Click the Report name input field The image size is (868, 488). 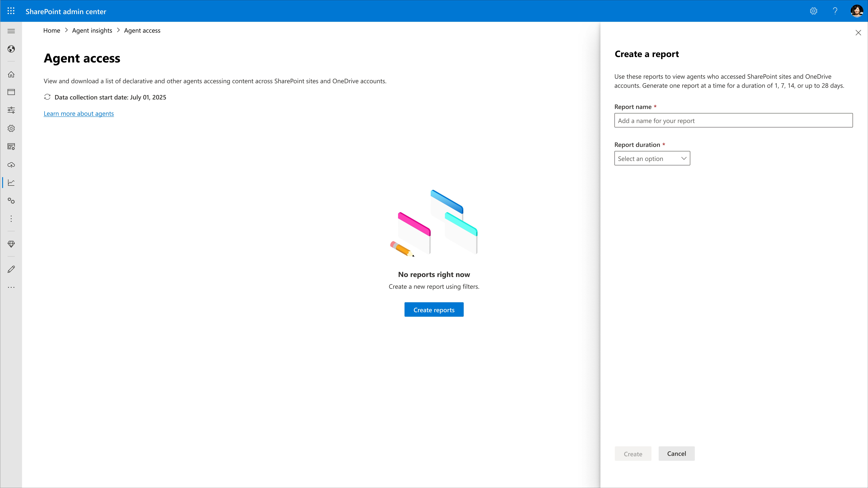(x=733, y=120)
